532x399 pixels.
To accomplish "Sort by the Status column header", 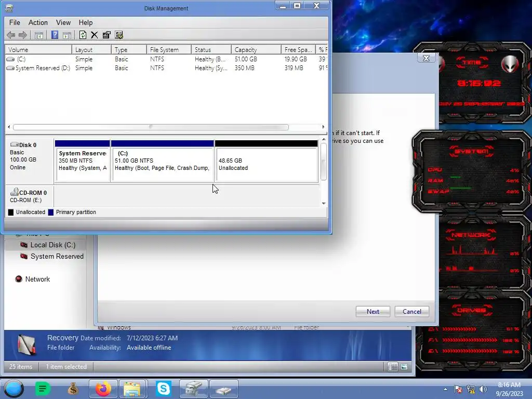I will tap(211, 49).
